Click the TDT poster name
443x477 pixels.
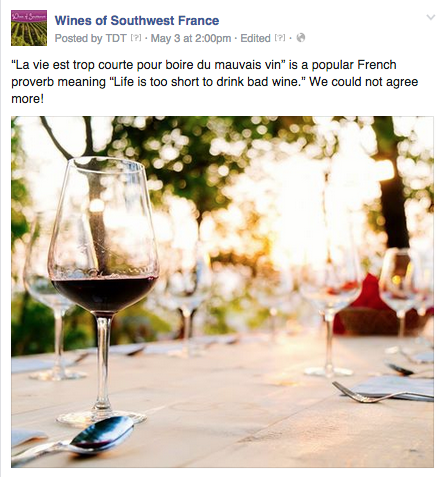pos(116,38)
